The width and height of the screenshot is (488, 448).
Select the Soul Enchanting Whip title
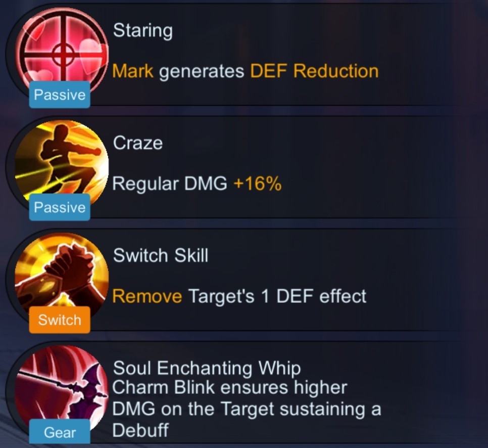[207, 368]
